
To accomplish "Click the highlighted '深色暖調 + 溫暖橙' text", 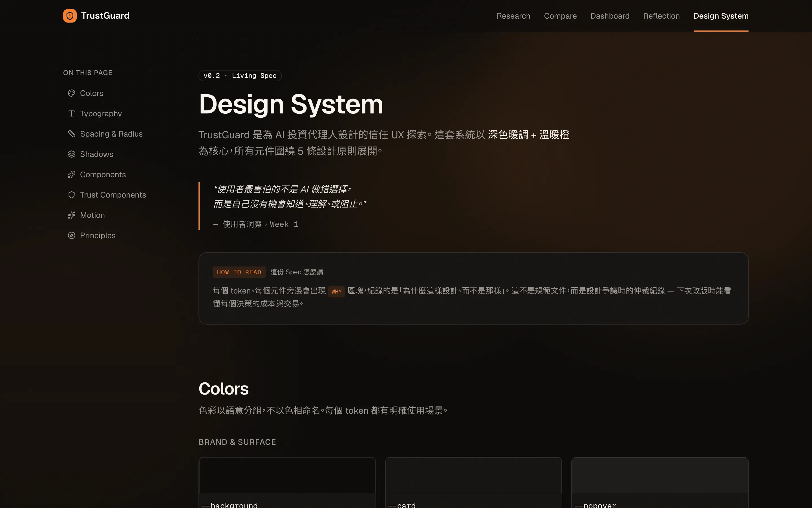I will coord(528,135).
